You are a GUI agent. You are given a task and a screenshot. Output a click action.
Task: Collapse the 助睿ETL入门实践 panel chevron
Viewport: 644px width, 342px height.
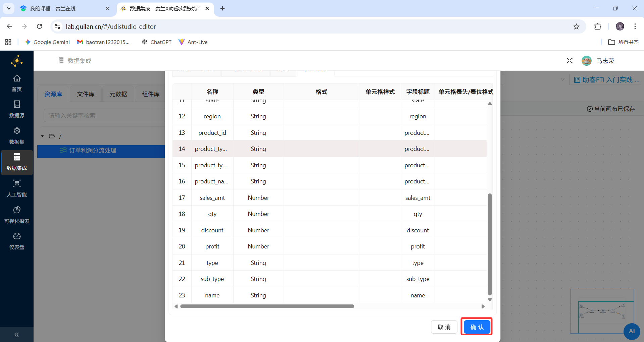[x=562, y=79]
